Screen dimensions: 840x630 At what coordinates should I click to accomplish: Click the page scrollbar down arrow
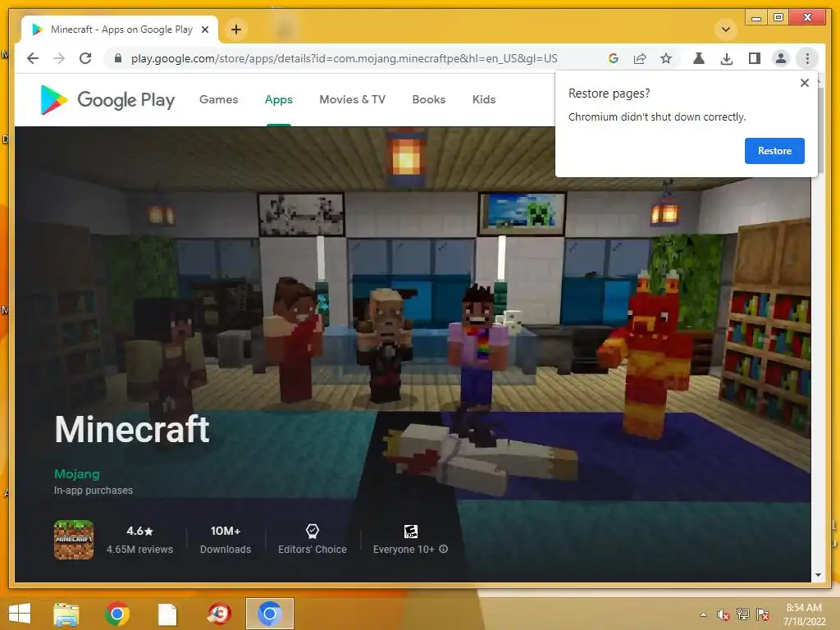click(x=818, y=575)
